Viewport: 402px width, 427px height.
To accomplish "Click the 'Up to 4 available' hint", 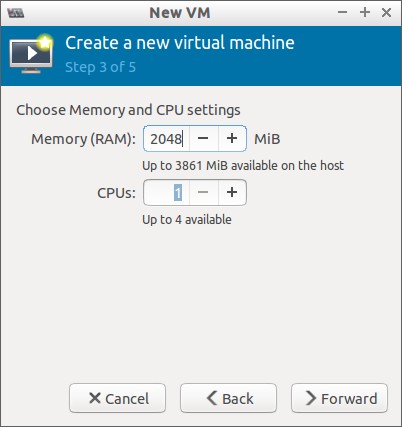I will coord(187,220).
